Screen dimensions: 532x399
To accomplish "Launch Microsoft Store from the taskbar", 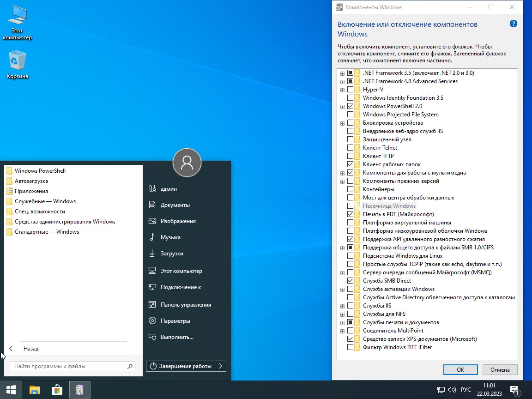I will coord(57,390).
